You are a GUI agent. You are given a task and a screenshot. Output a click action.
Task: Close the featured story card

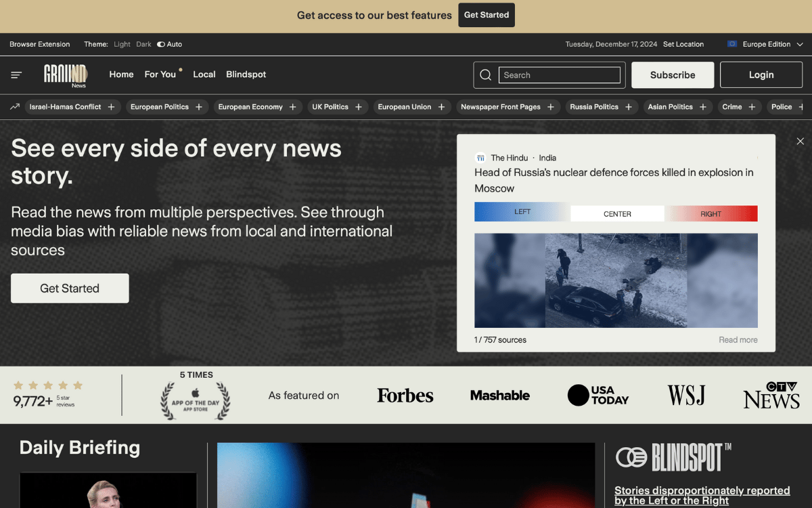pyautogui.click(x=800, y=141)
